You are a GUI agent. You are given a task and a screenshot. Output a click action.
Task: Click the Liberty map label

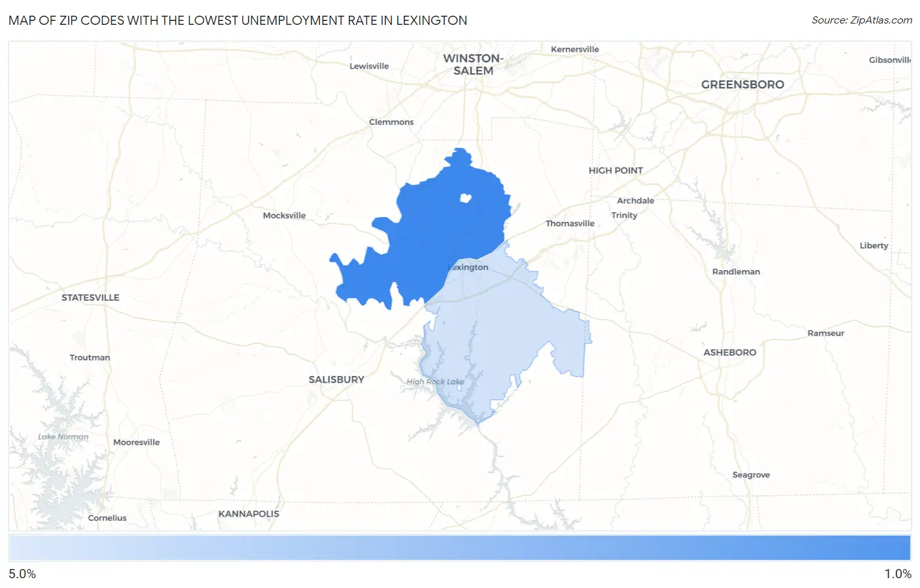874,245
